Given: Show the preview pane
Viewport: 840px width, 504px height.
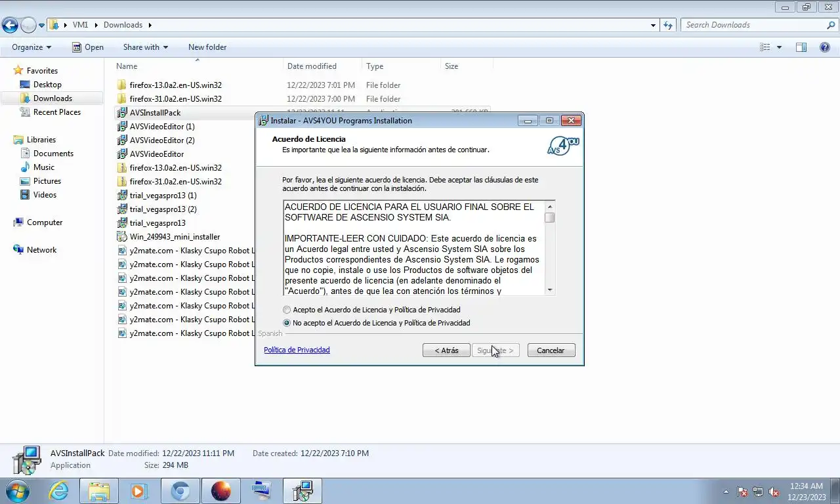Looking at the screenshot, I should coord(801,47).
